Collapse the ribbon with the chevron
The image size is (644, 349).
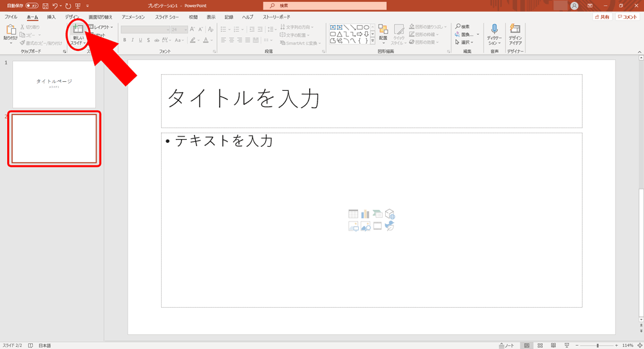click(x=639, y=52)
